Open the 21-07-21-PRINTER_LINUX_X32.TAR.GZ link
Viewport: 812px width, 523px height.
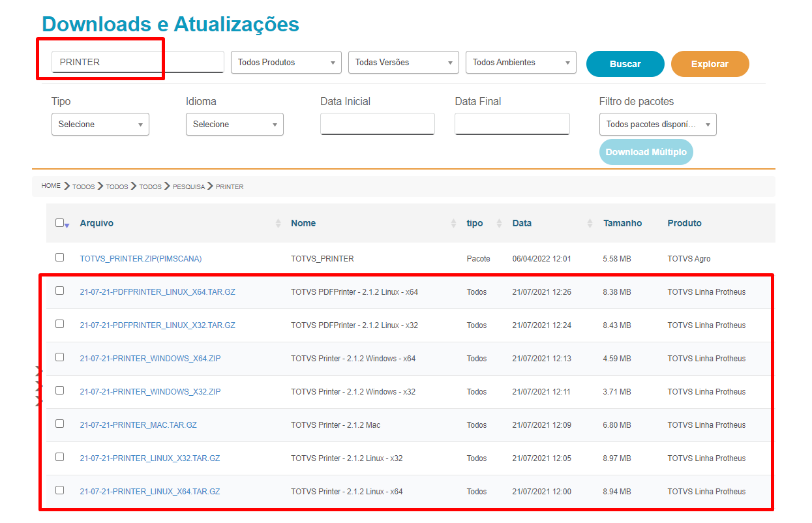click(x=150, y=458)
